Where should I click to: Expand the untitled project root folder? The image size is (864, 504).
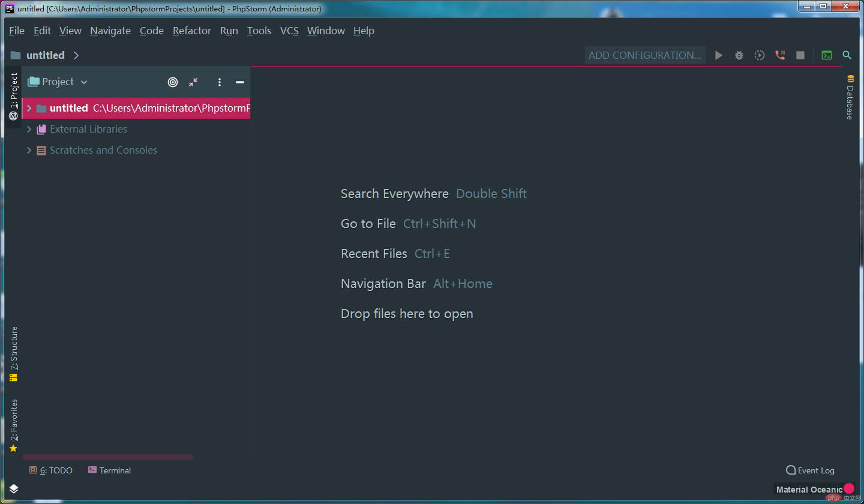(x=29, y=108)
